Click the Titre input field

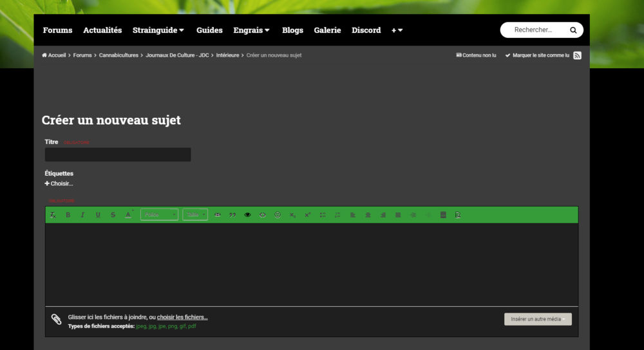(118, 154)
